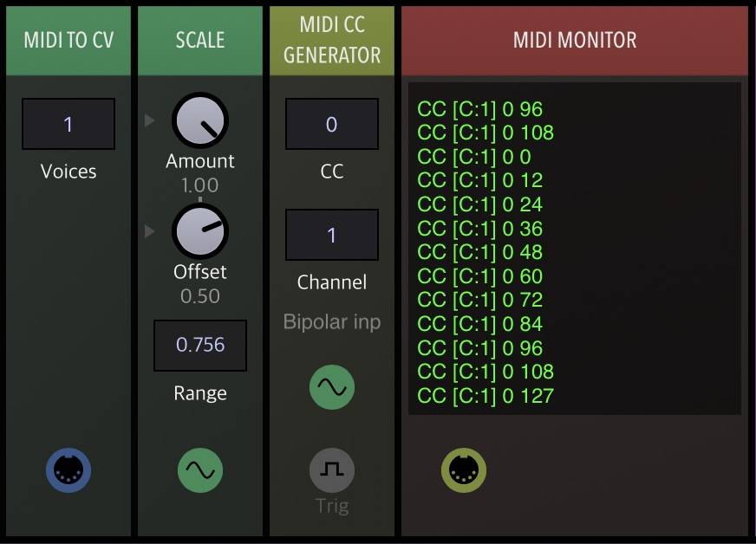Viewport: 756px width, 544px height.
Task: Select monitor line CC [C:1] 0 84
Action: click(479, 324)
